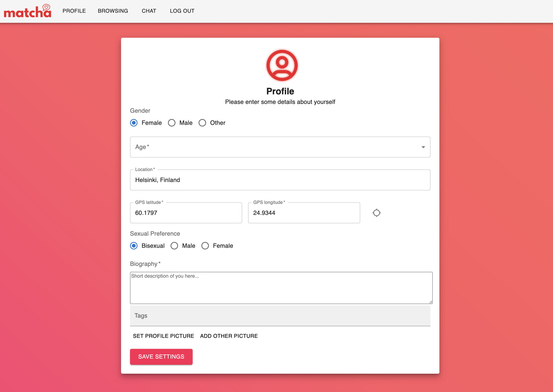Select Other gender option
This screenshot has width=553, height=392.
(202, 123)
